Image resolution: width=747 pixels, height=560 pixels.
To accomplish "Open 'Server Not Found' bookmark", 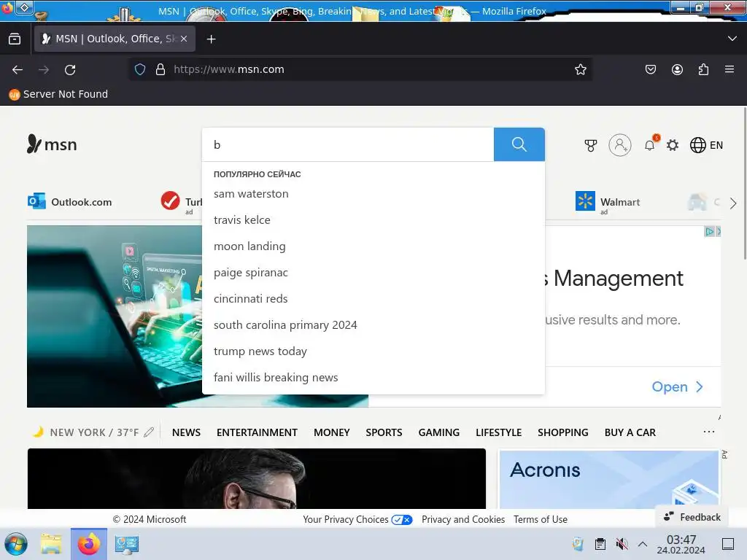I will pyautogui.click(x=58, y=94).
